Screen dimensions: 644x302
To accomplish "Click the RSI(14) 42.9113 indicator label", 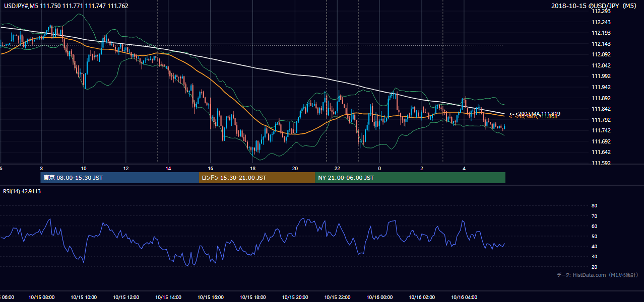I will [22, 192].
